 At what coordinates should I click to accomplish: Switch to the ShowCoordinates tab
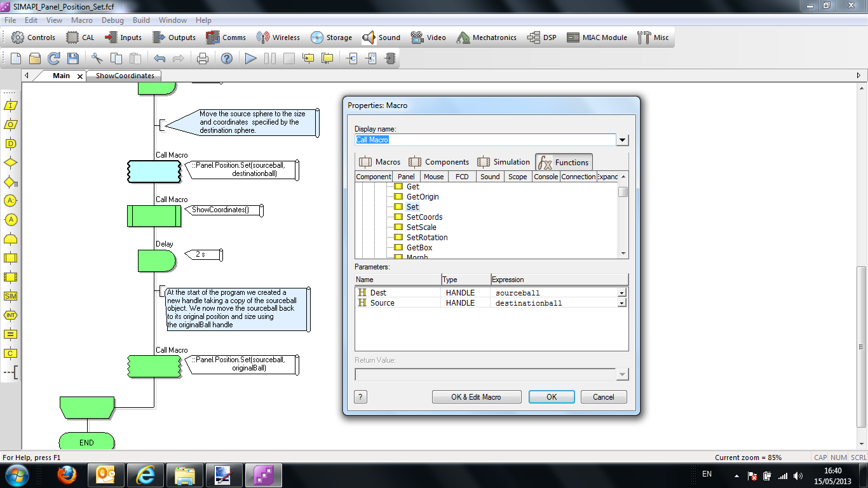click(x=125, y=76)
